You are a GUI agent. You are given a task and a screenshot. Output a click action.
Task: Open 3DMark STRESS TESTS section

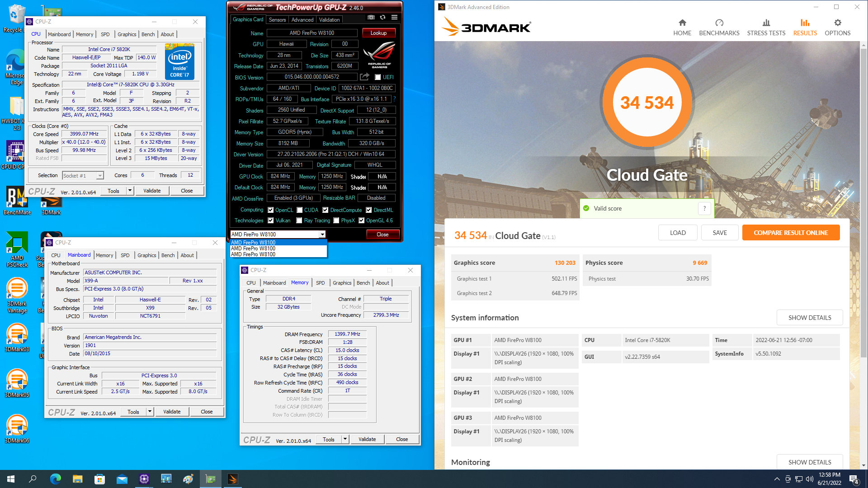766,27
